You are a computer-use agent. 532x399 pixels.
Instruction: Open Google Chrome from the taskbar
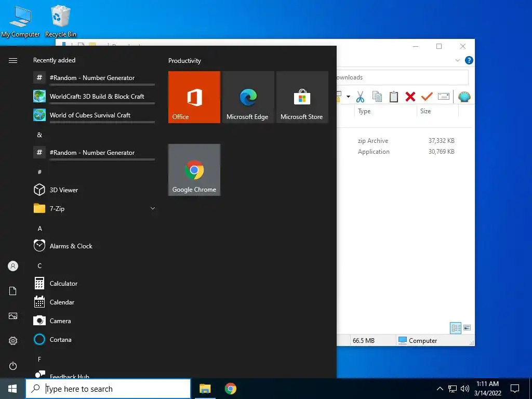click(x=230, y=389)
